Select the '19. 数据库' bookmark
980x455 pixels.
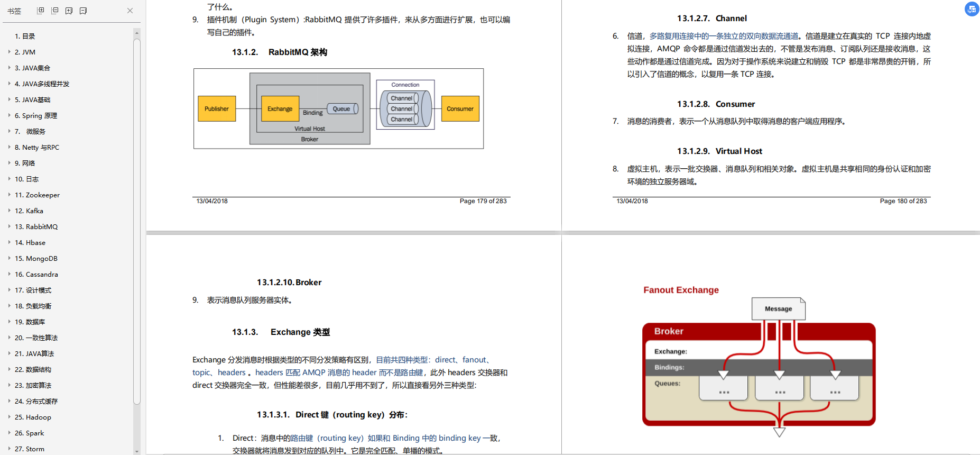click(x=30, y=322)
